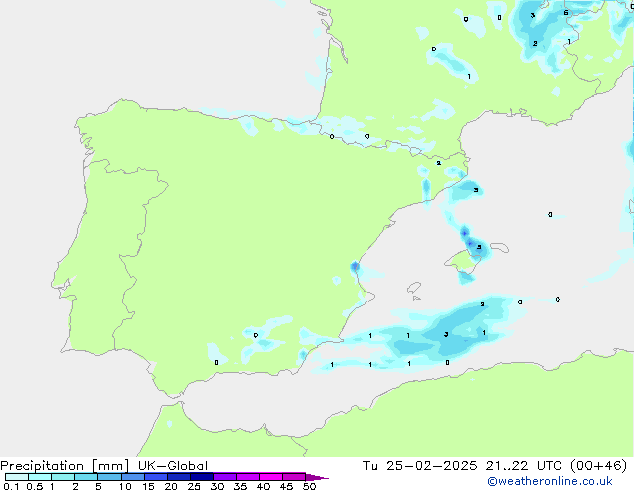
Task: Click the above-50 mm legend arrow tip
Action: pyautogui.click(x=317, y=477)
